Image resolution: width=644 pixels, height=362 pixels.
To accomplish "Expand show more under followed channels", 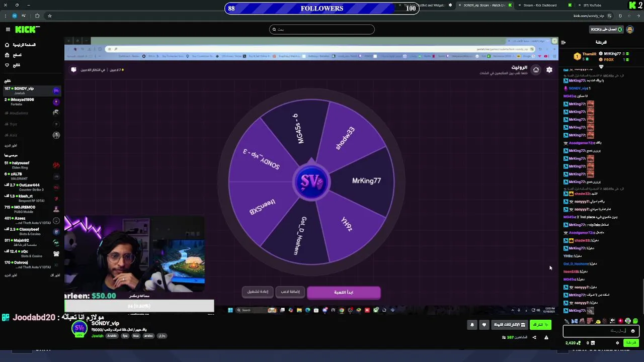I will pyautogui.click(x=11, y=145).
